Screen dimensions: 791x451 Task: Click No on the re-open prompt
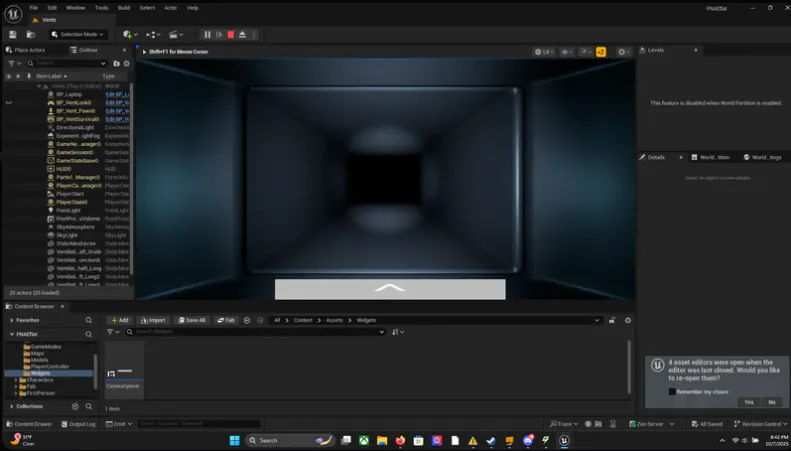(x=772, y=402)
